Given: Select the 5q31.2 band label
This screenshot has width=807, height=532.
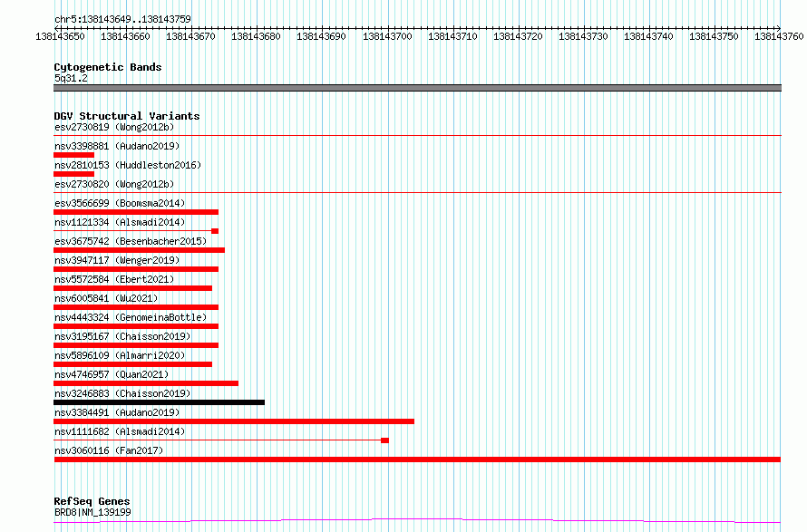Looking at the screenshot, I should [71, 78].
